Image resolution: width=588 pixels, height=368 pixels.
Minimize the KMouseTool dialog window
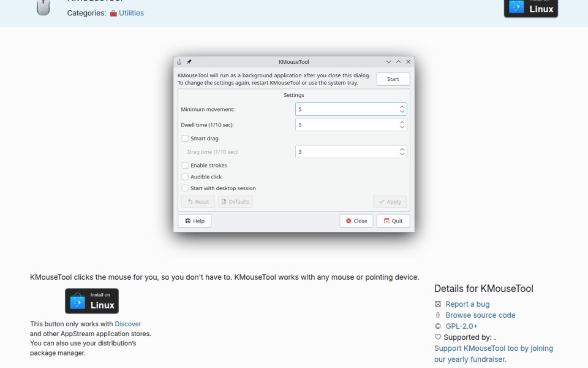coord(388,61)
